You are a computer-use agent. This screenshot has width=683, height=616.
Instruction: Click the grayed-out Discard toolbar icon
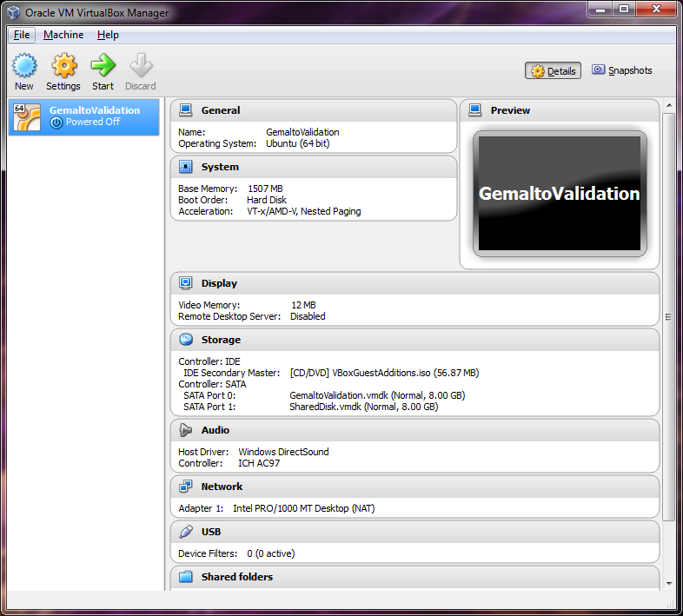140,66
